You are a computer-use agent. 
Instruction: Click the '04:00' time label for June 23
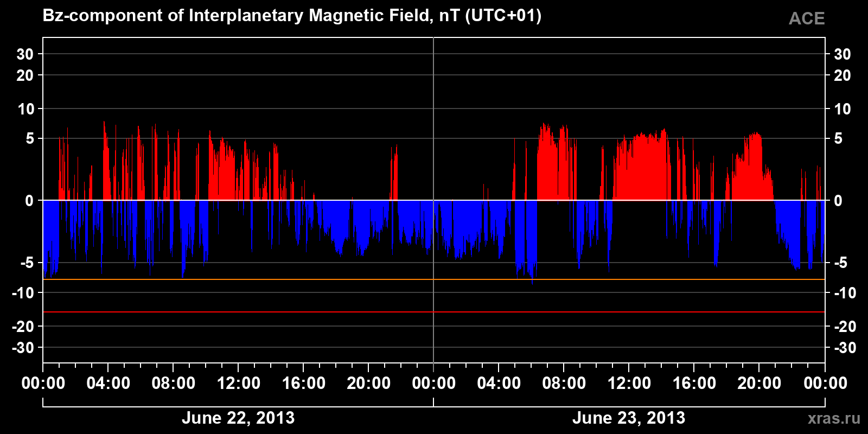499,384
